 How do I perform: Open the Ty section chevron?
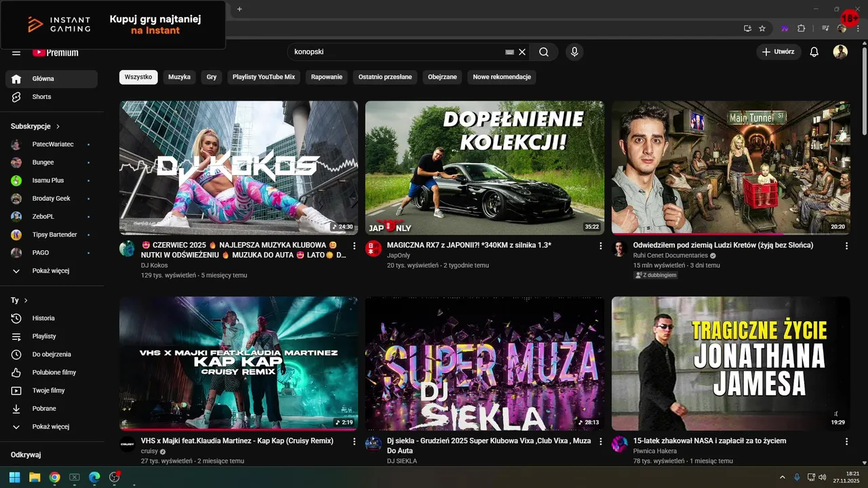click(x=26, y=300)
